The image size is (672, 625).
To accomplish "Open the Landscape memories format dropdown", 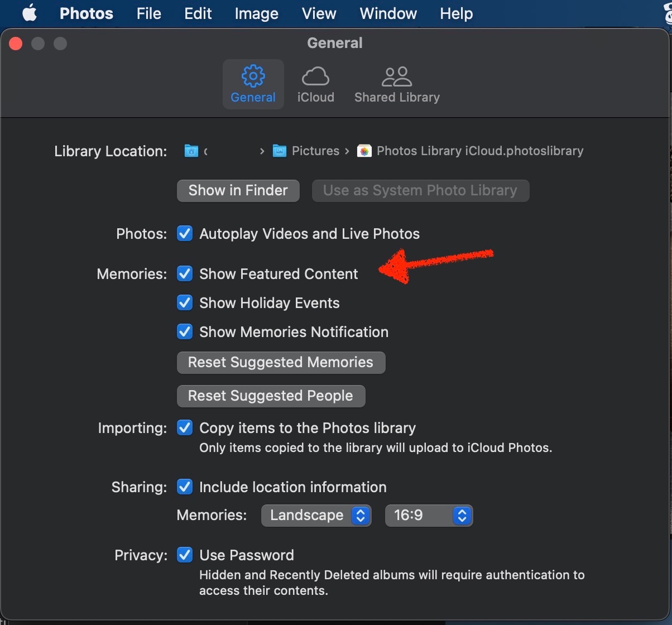I will [x=316, y=515].
